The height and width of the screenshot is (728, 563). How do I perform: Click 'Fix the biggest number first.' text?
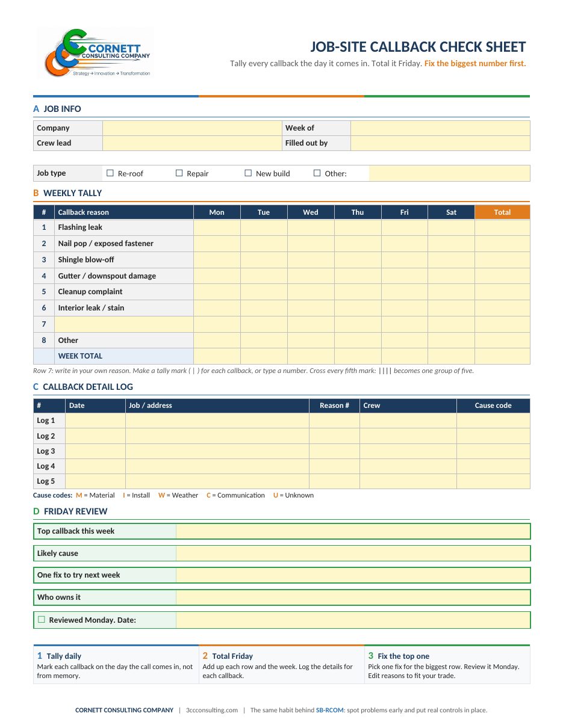click(475, 64)
